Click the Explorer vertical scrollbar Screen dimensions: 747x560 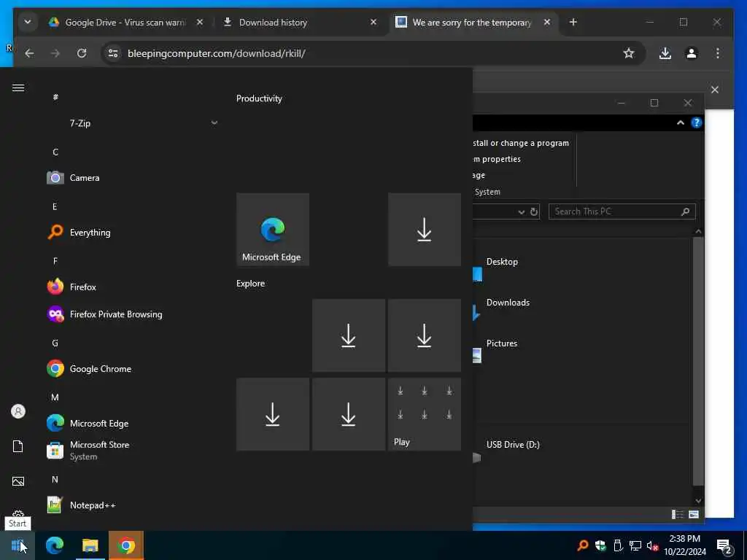698,361
